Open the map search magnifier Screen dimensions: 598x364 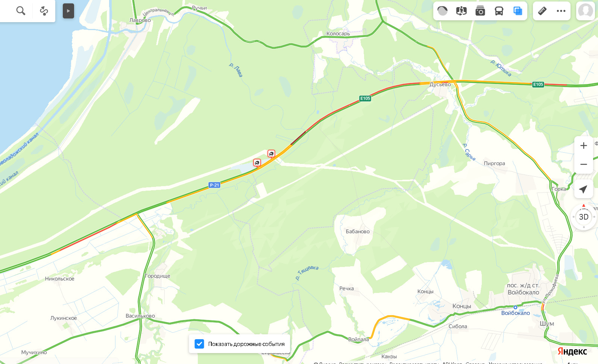(x=21, y=11)
